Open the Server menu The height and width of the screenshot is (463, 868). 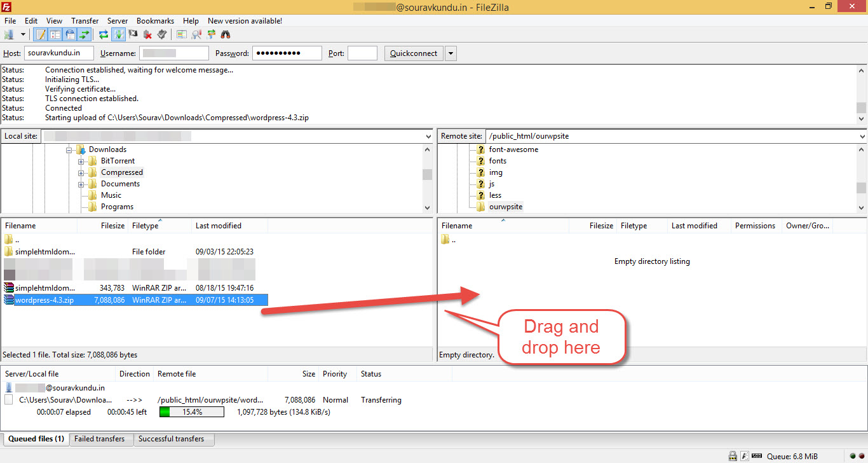point(118,21)
